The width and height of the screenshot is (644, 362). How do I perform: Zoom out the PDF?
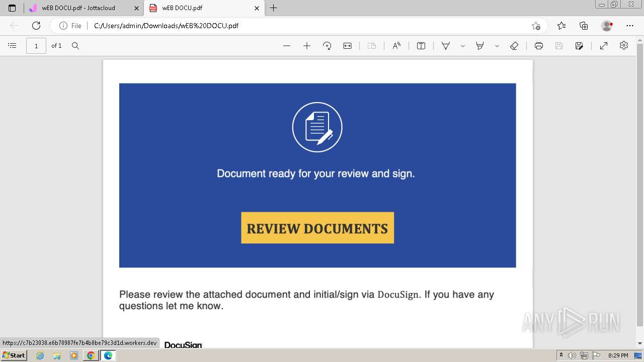(x=287, y=46)
